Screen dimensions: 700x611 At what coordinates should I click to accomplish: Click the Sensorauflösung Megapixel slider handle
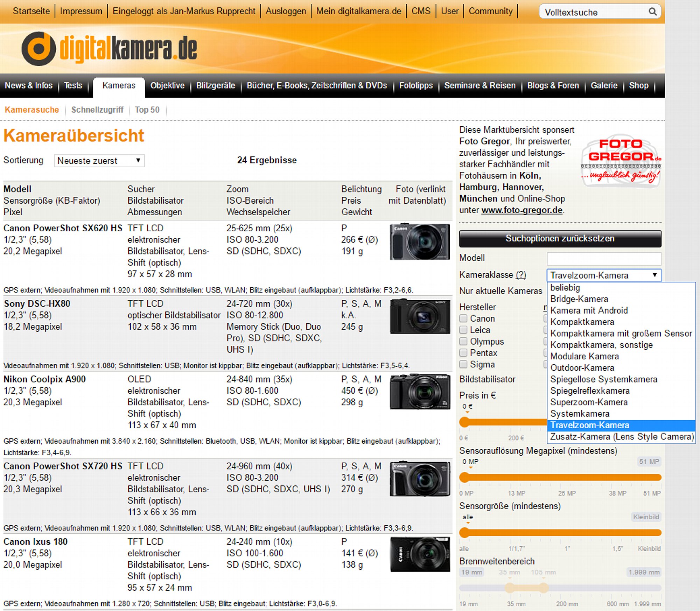click(464, 477)
